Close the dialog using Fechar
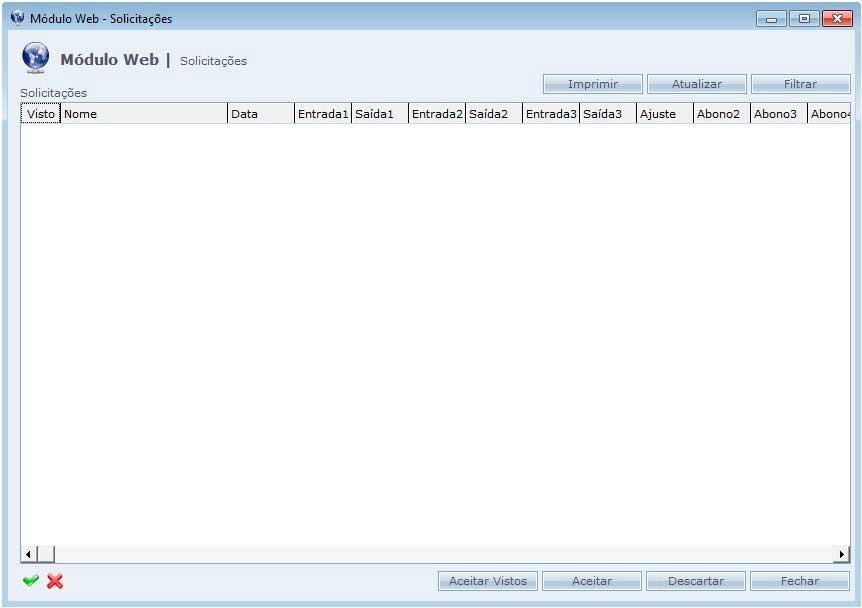The height and width of the screenshot is (608, 862). (x=800, y=581)
